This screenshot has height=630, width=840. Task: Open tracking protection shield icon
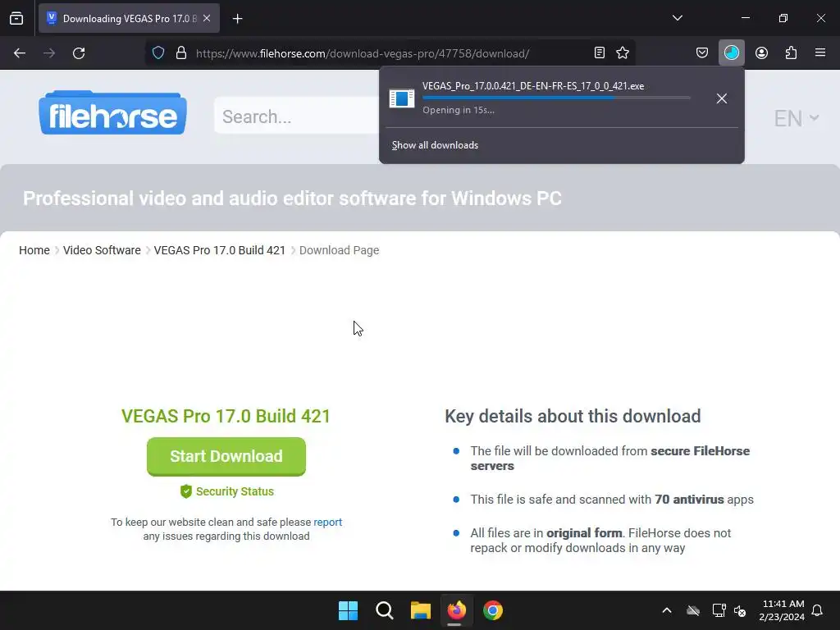click(158, 53)
